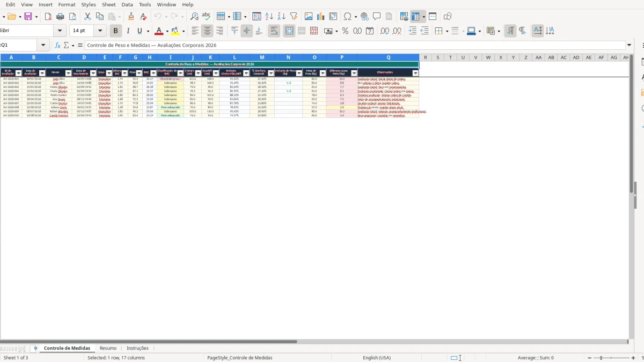Insert a hyperlink
Screen dimensions: 644x362
pos(365,17)
